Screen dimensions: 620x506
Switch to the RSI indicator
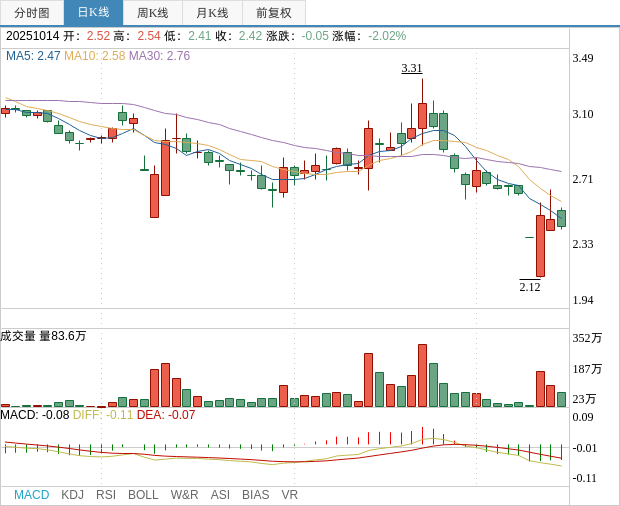coord(106,495)
